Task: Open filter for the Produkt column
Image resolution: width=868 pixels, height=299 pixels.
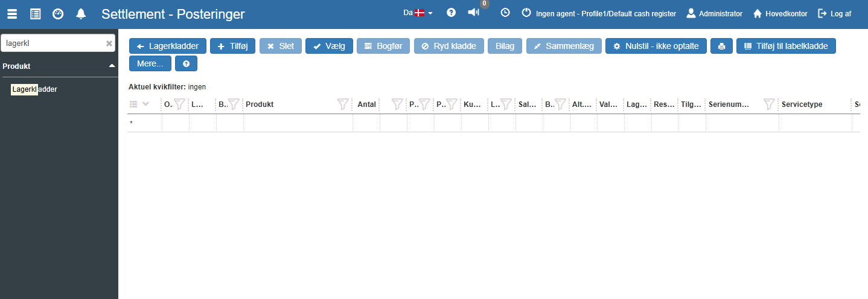Action: pyautogui.click(x=343, y=104)
